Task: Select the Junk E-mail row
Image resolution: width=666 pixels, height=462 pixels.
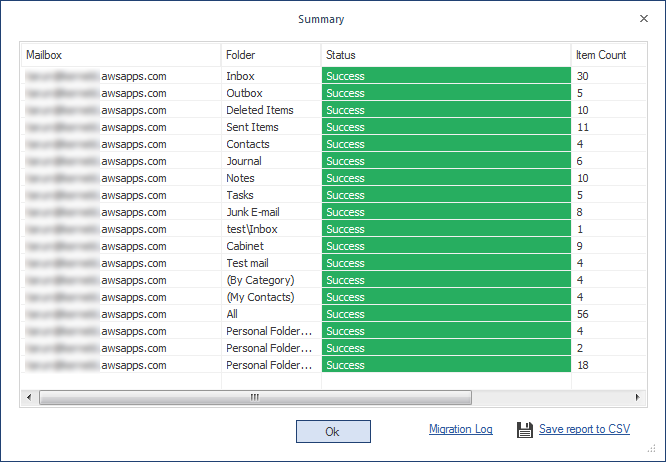Action: pos(254,212)
